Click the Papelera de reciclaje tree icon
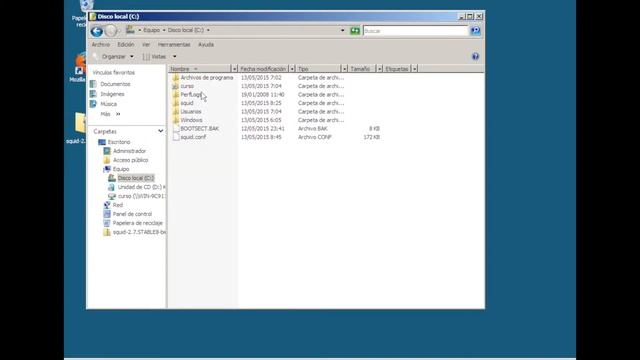Screen dimensions: 640x360 [107, 223]
